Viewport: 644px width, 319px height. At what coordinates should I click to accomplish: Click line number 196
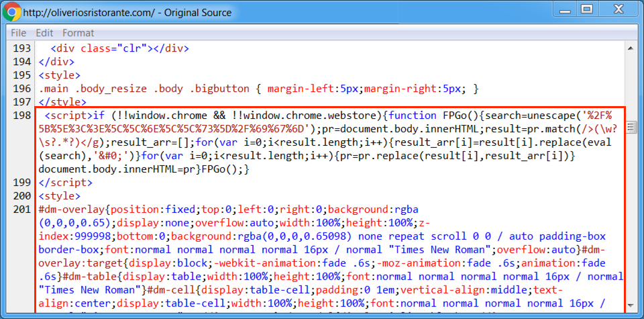click(21, 89)
